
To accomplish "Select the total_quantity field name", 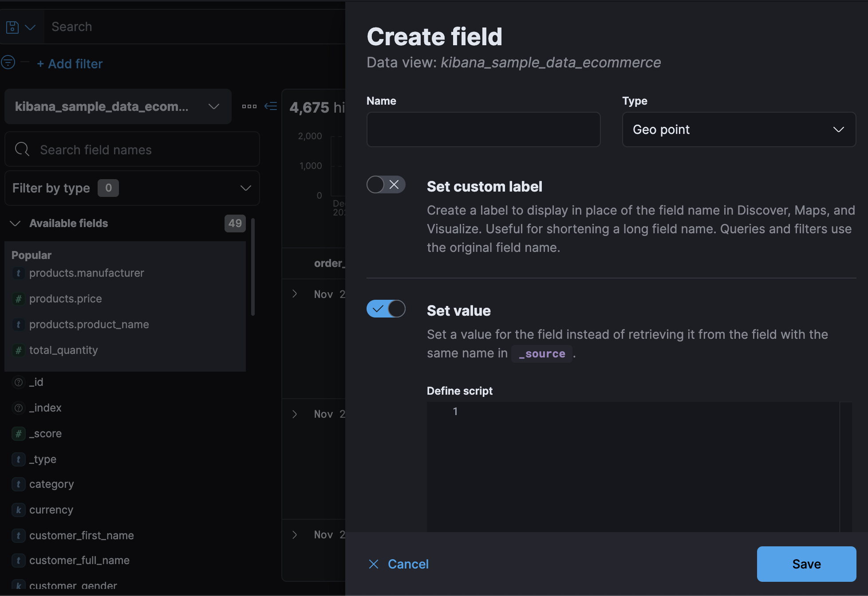I will (x=63, y=350).
